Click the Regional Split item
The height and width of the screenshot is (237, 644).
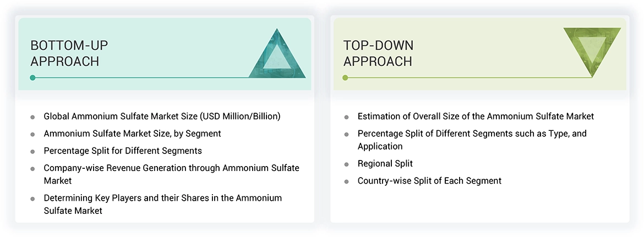point(385,164)
